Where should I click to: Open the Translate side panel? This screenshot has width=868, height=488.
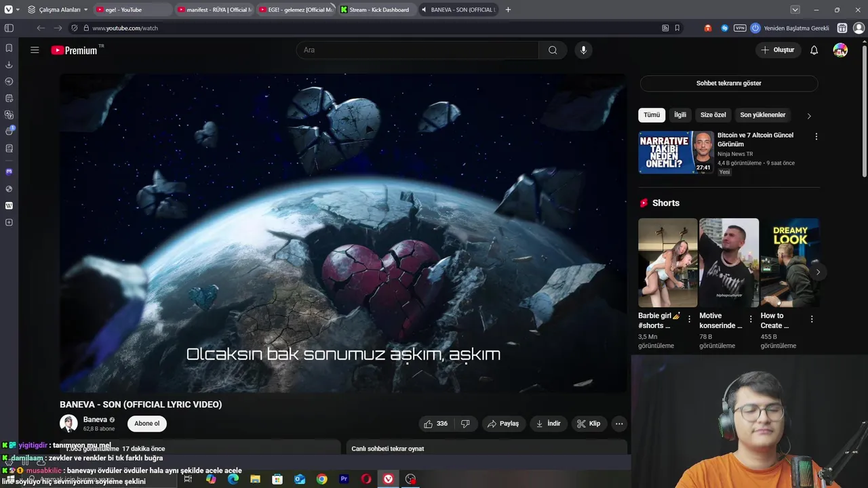point(9,115)
